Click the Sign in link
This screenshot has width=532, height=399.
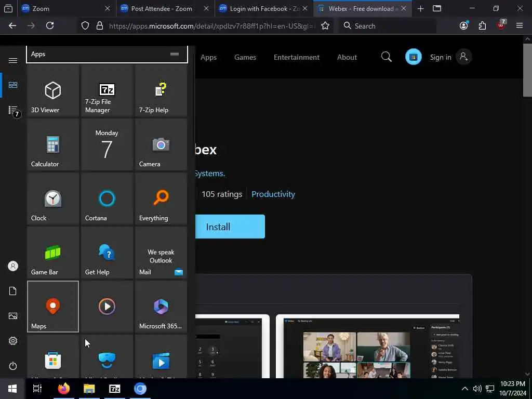pos(441,57)
